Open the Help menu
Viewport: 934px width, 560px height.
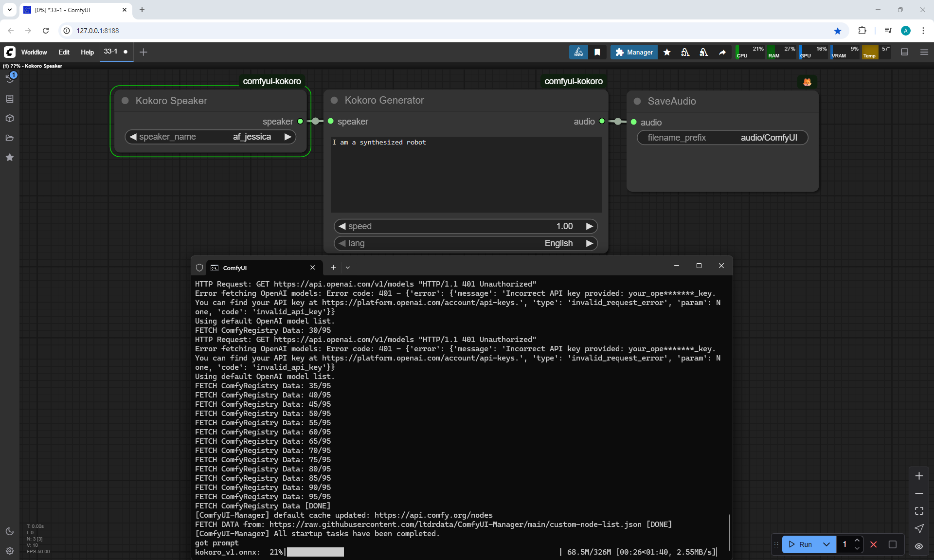87,52
